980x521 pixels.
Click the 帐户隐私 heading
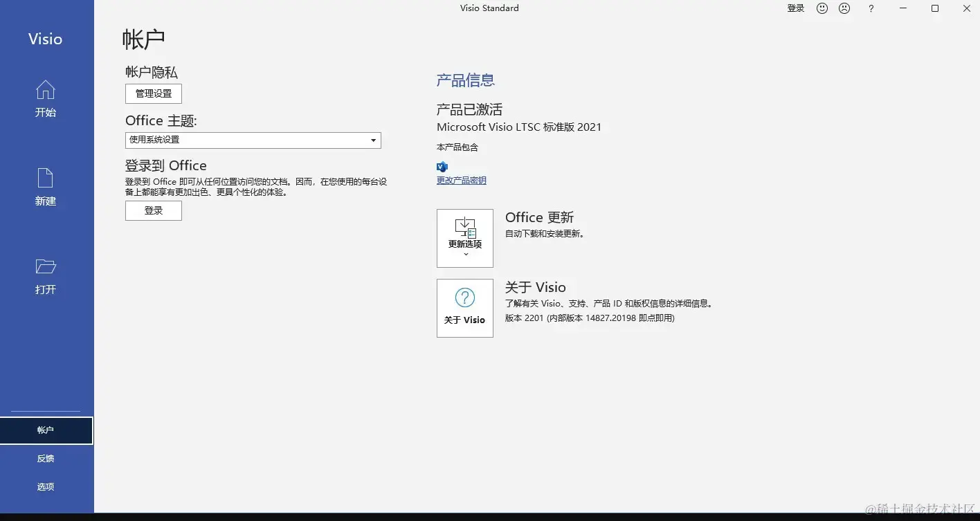(x=152, y=72)
